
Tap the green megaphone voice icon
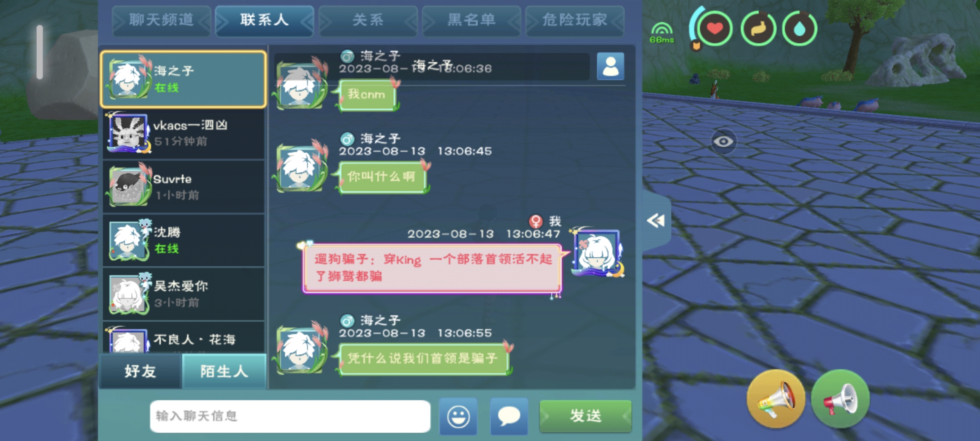coord(840,399)
